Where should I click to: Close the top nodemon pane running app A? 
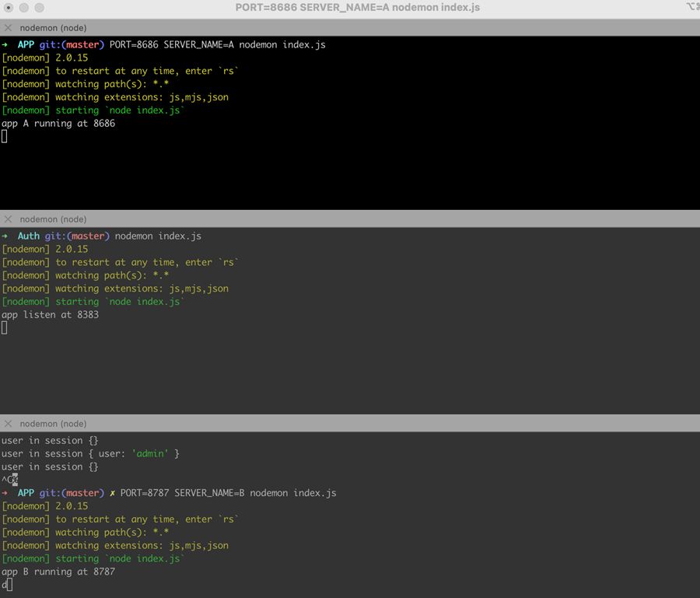[x=8, y=28]
